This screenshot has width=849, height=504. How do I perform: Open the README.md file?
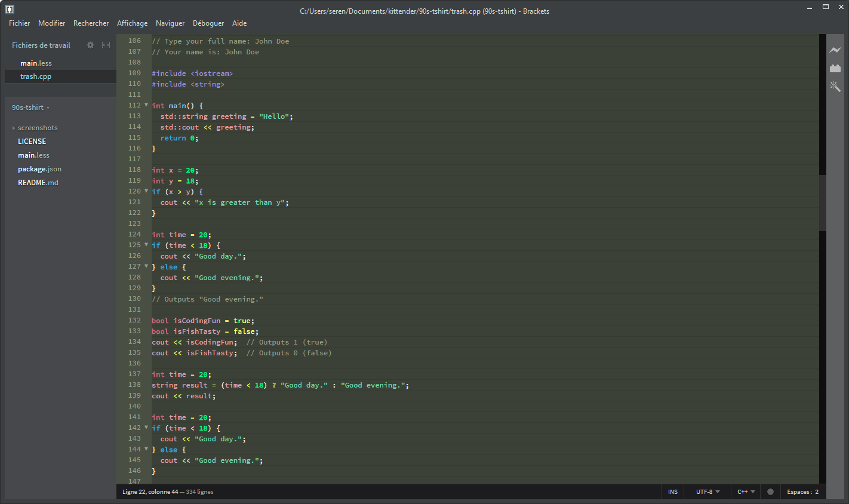38,183
